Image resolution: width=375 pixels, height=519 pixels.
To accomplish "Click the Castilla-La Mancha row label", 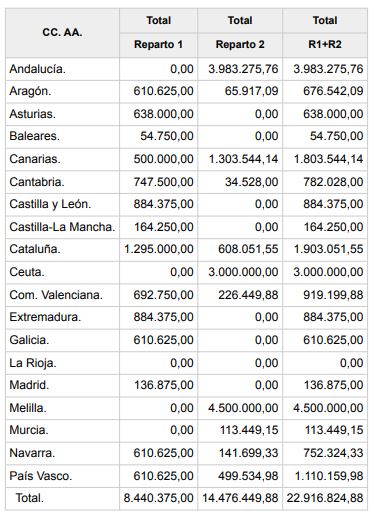I will [x=62, y=227].
